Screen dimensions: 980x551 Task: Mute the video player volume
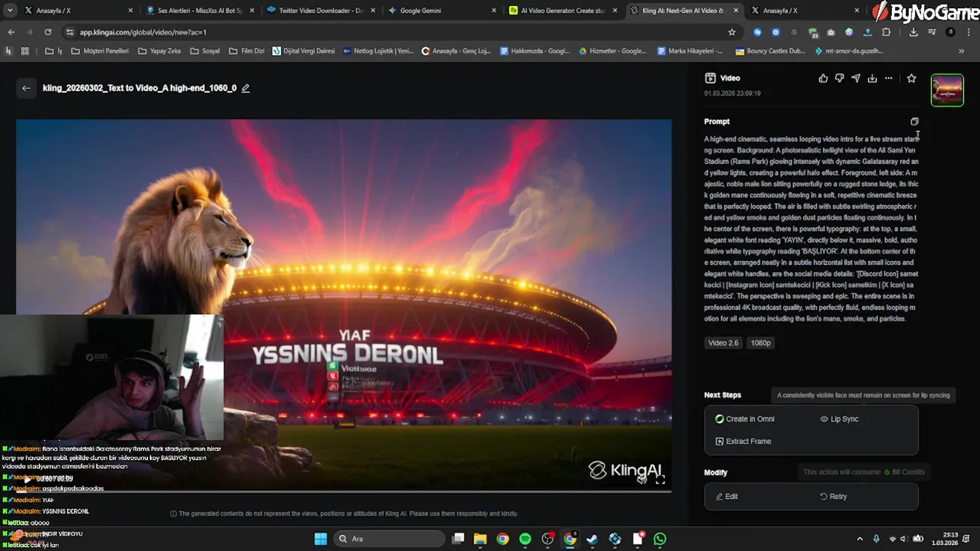642,480
